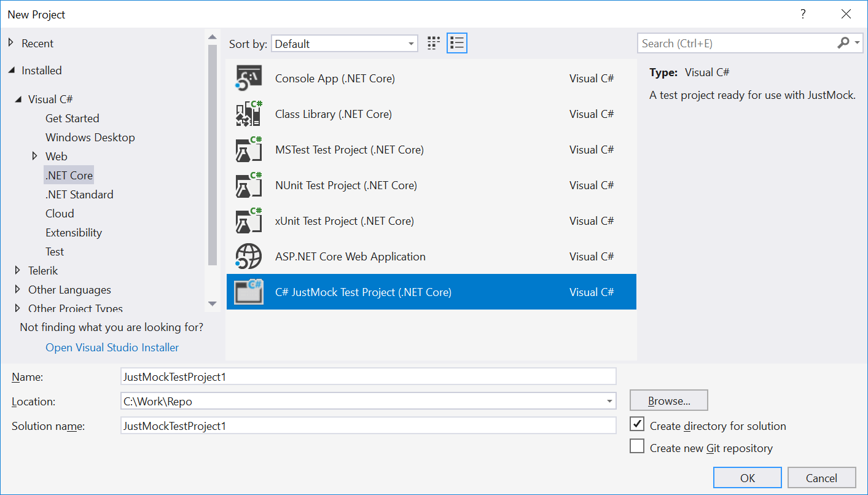Enable Create new Git repository checkbox
868x495 pixels.
pyautogui.click(x=637, y=446)
